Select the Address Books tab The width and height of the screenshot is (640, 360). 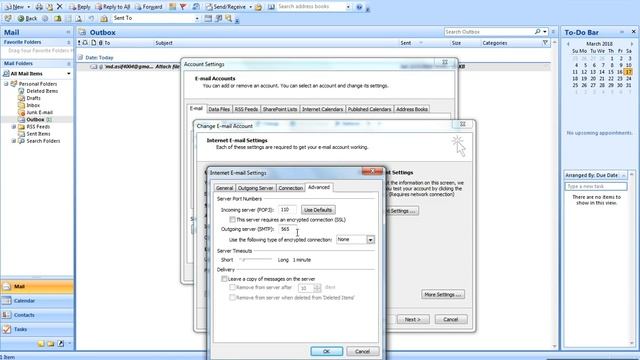pos(412,109)
